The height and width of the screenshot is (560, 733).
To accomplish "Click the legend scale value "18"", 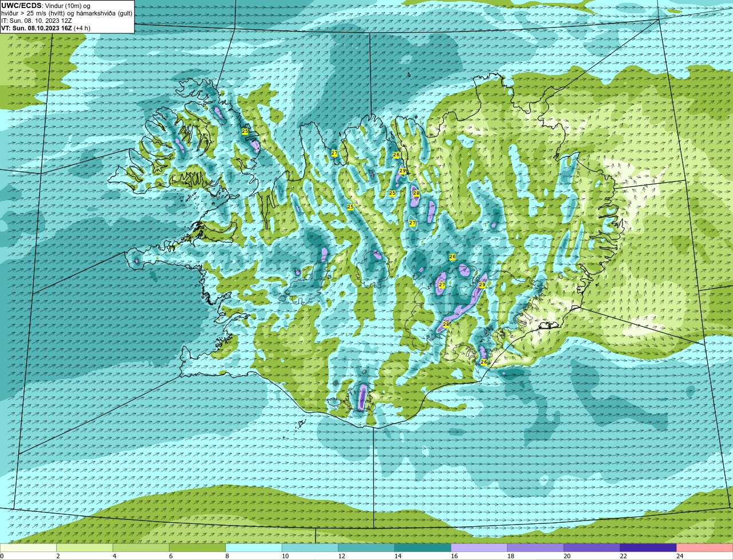I will (510, 556).
